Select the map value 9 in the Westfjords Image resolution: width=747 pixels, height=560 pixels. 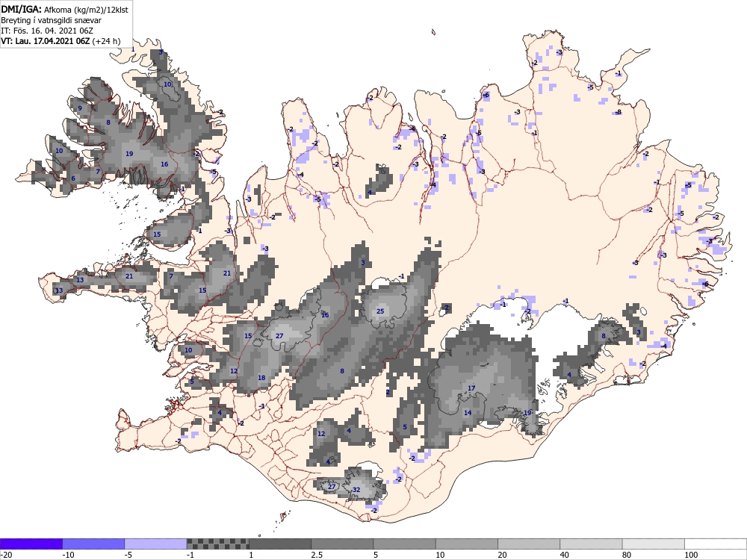point(80,108)
